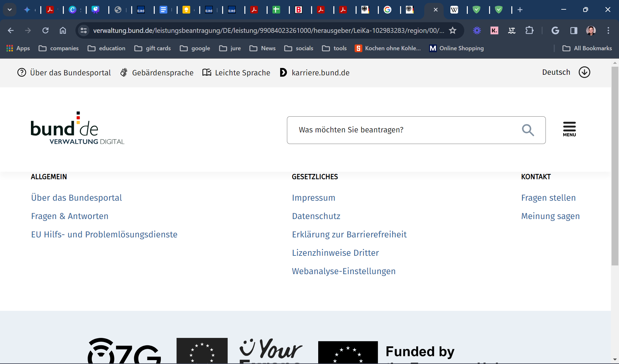Switch to the Google tab
Screen dimensions: 619x364
pyautogui.click(x=388, y=10)
